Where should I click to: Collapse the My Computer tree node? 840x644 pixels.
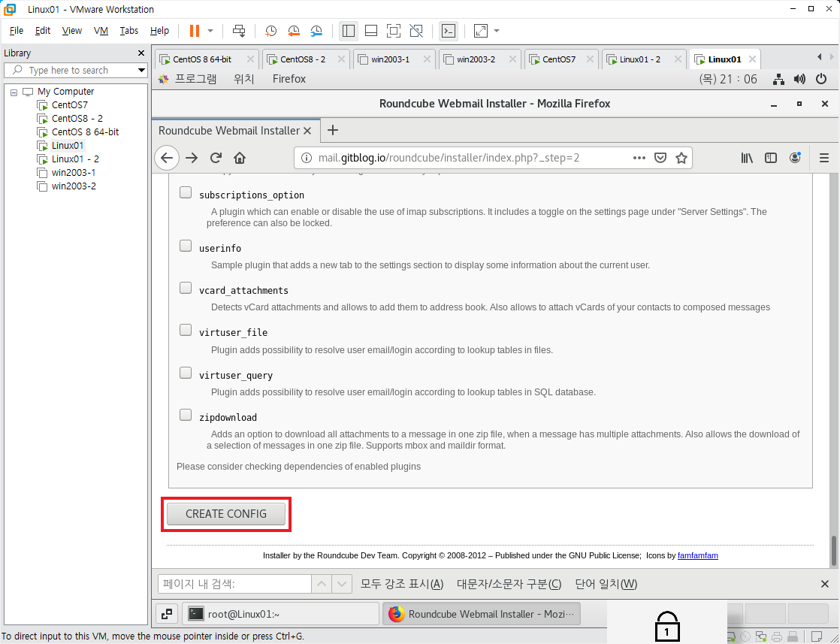tap(14, 92)
